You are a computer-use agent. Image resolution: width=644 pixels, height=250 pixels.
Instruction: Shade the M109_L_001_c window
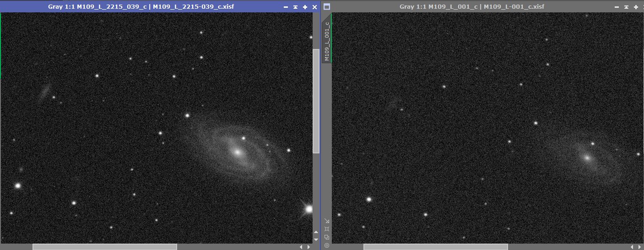[627, 7]
